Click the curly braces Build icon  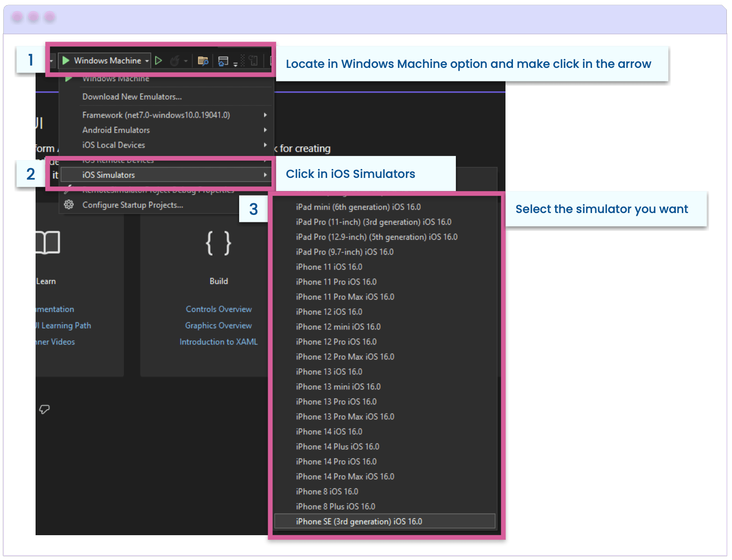pos(219,243)
